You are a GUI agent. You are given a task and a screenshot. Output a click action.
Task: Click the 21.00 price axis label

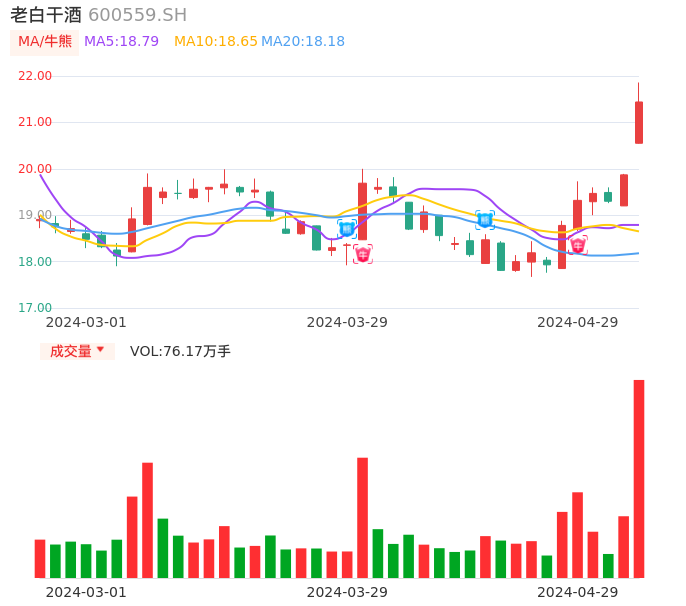(35, 122)
